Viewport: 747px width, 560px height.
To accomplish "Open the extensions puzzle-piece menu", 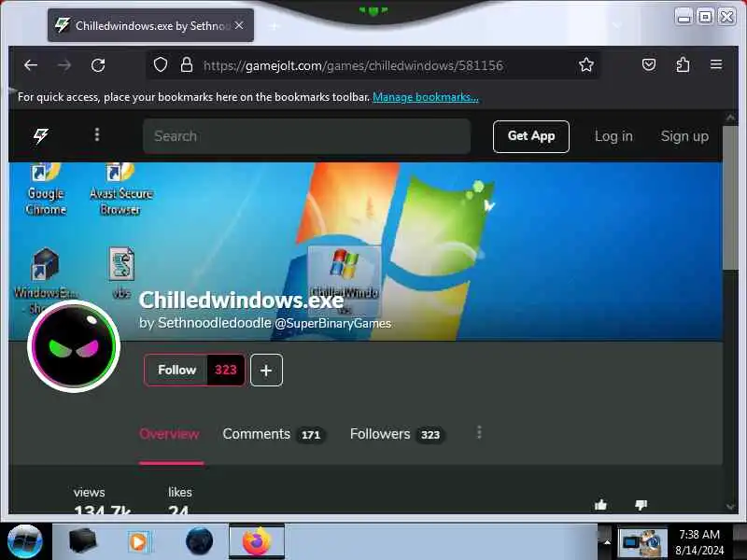I will [683, 64].
